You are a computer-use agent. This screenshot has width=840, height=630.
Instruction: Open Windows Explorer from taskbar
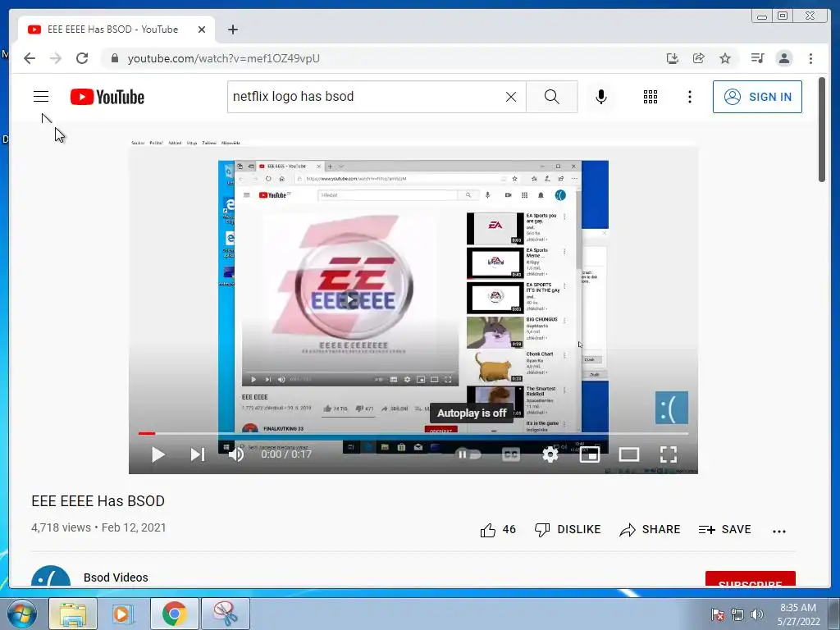(73, 614)
